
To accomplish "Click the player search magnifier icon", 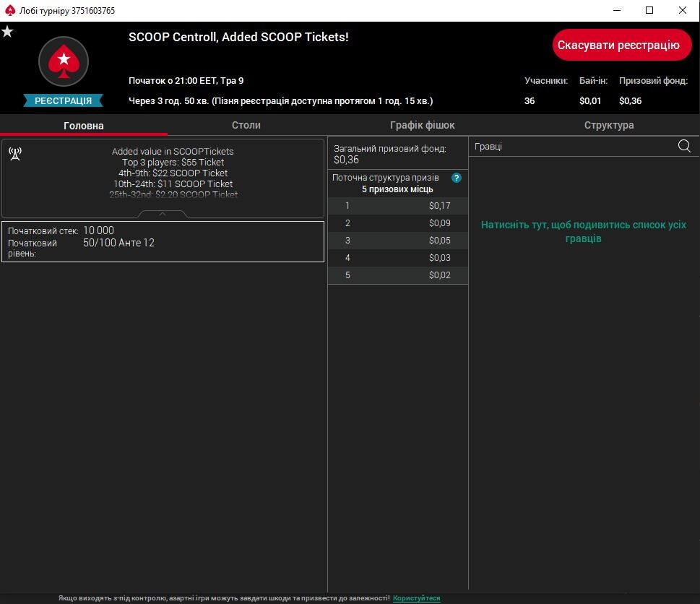I will (x=684, y=146).
